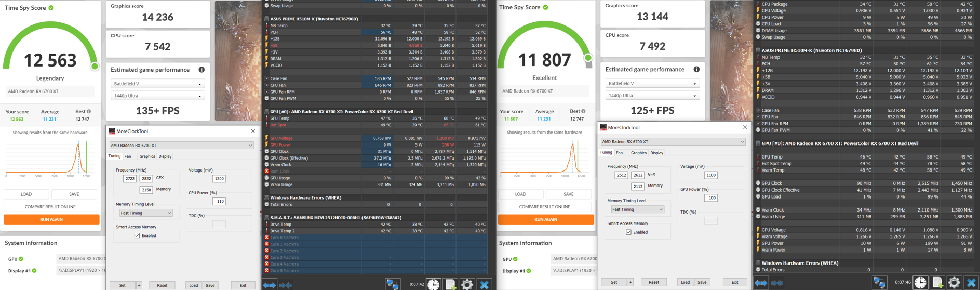The image size is (980, 290).
Task: Click the Best score info icon under 11 807
Action: (x=583, y=111)
